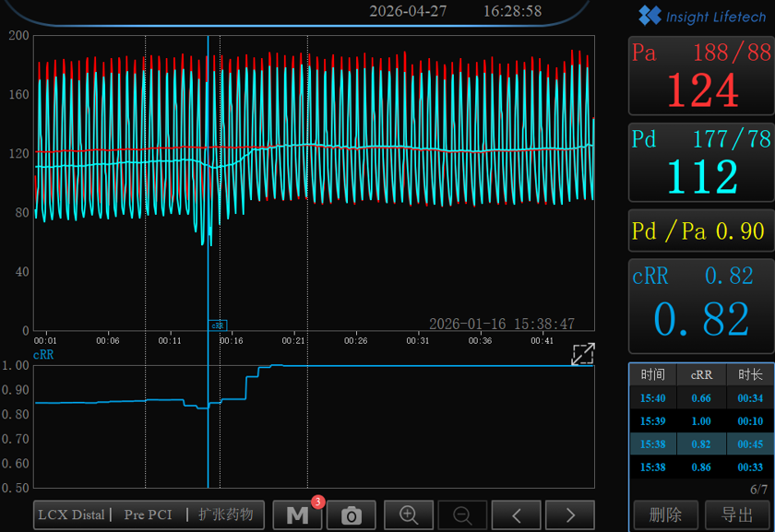Click the Pd pressure panel

[701, 162]
